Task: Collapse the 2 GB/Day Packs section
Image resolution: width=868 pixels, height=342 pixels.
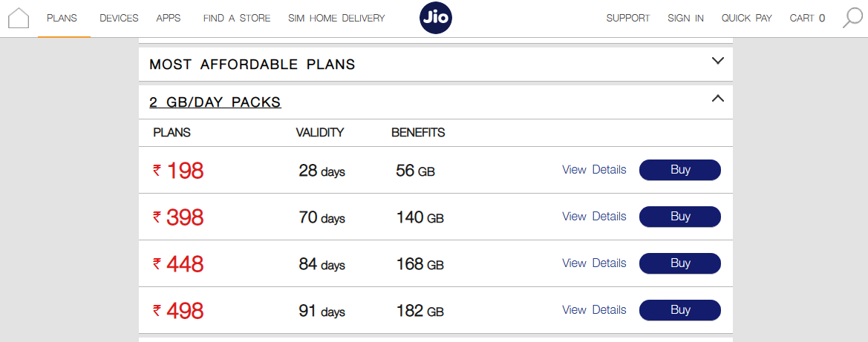Action: tap(717, 99)
